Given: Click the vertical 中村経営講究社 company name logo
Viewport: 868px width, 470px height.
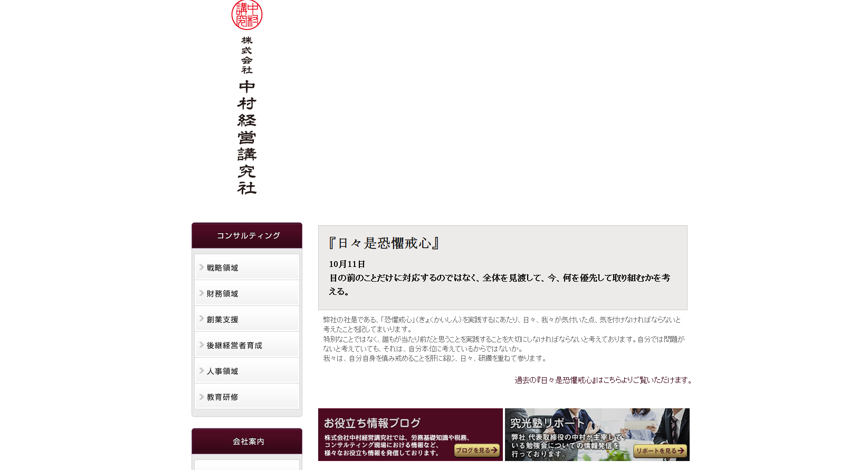Looking at the screenshot, I should pyautogui.click(x=246, y=137).
